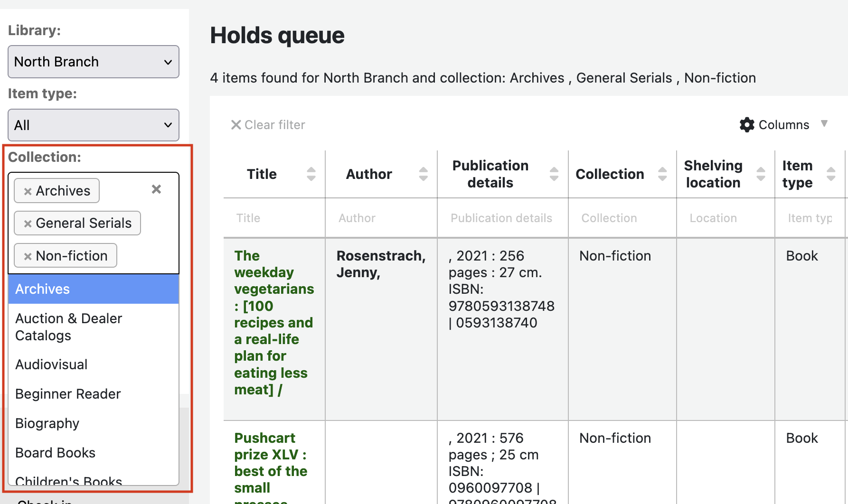
Task: Sort table by Title column arrows
Action: click(311, 174)
